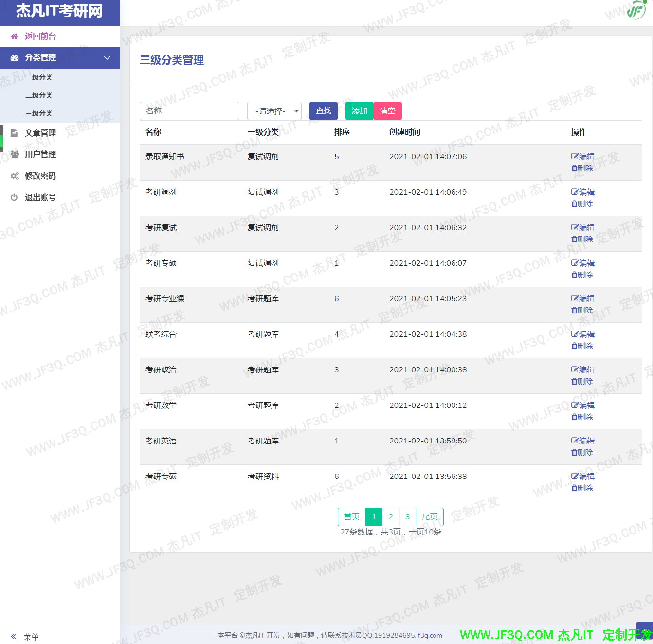Collapse the 分类管理 menu chevron
The width and height of the screenshot is (653, 644).
[x=107, y=58]
